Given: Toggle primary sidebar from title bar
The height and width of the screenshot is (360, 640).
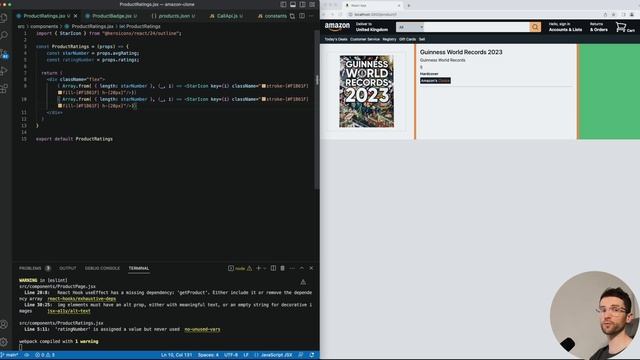Looking at the screenshot, I should [283, 4].
